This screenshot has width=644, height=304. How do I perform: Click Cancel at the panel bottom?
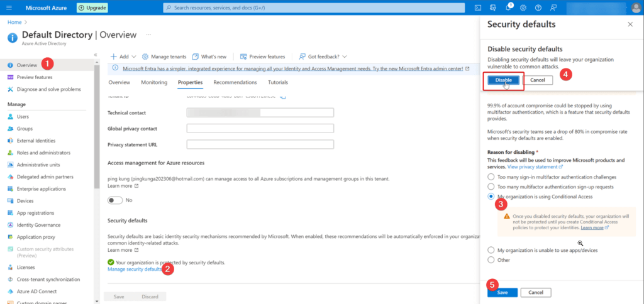536,293
